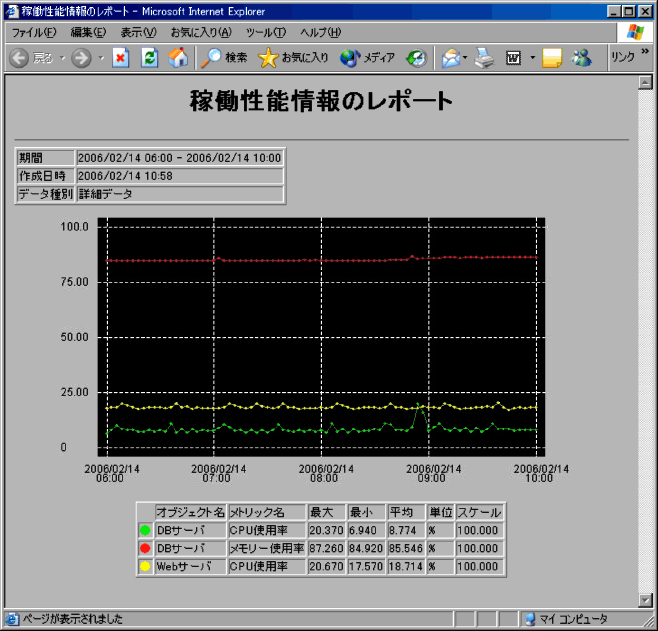
Task: Expand the Back button history dropdown arrow
Action: 62,58
